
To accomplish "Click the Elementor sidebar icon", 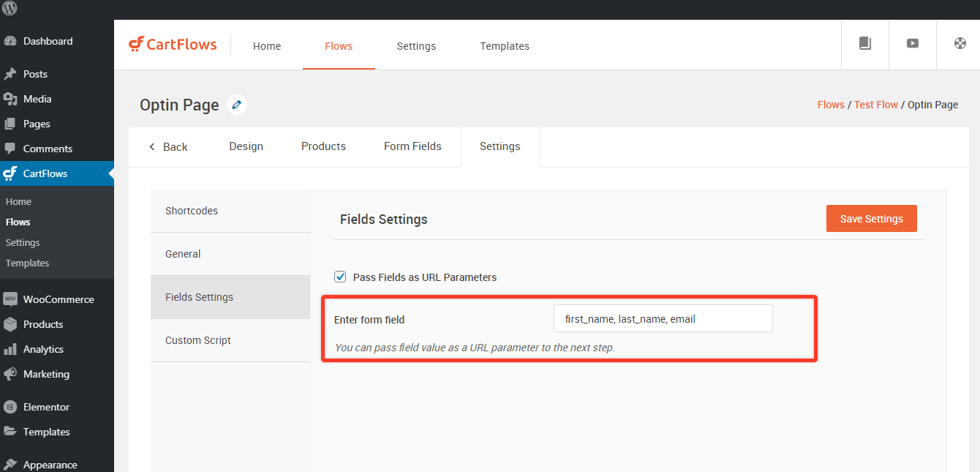I will 10,407.
